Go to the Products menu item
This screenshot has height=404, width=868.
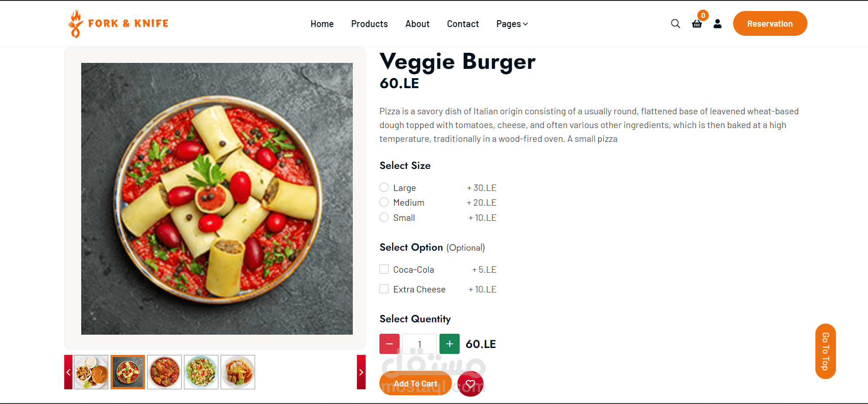(369, 24)
